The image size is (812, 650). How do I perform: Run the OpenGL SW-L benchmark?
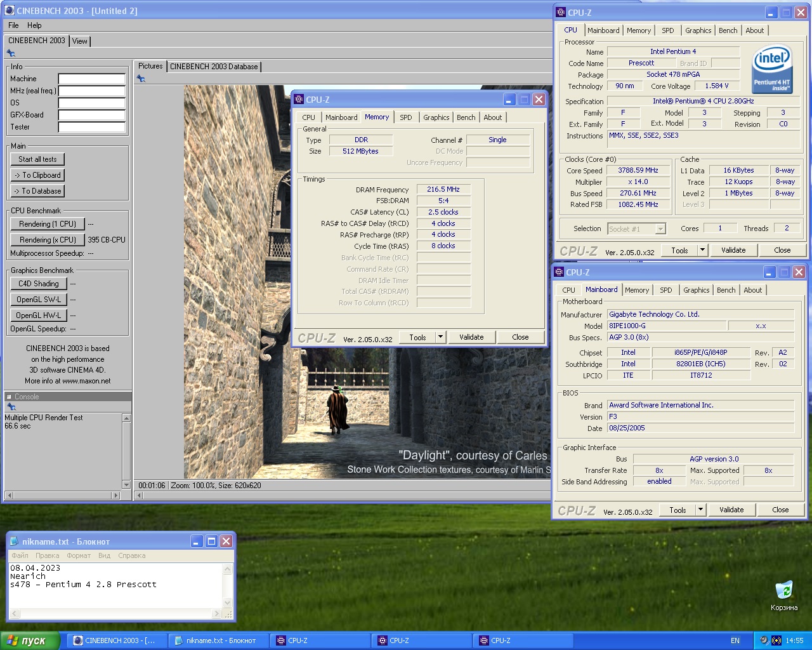point(38,300)
